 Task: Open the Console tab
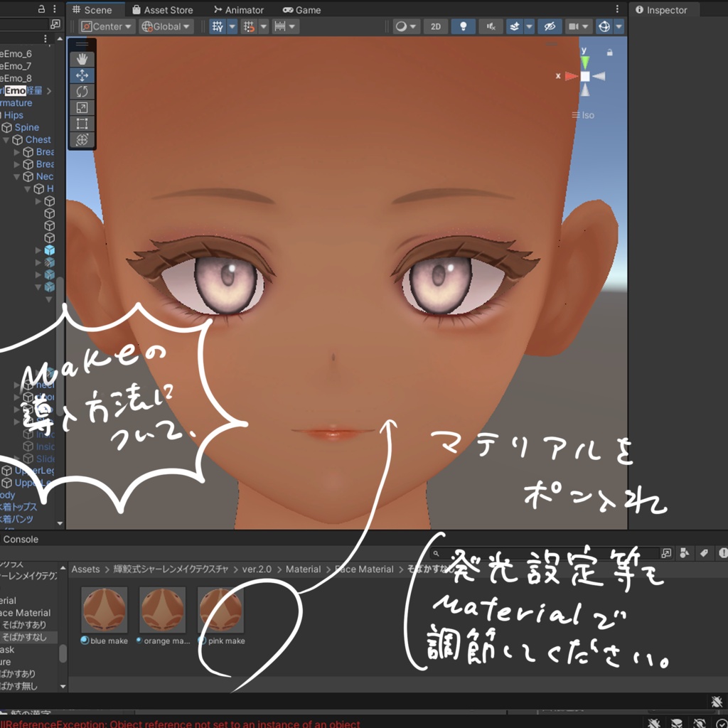(x=21, y=540)
